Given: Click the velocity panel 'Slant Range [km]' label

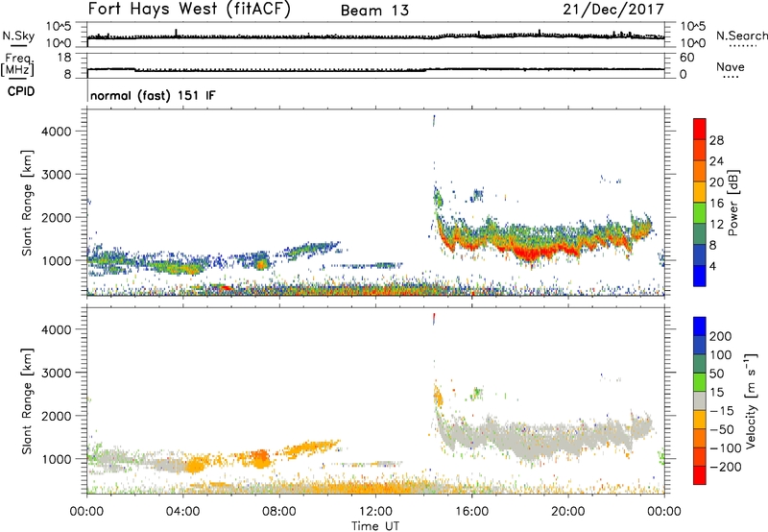Looking at the screenshot, I should point(27,400).
